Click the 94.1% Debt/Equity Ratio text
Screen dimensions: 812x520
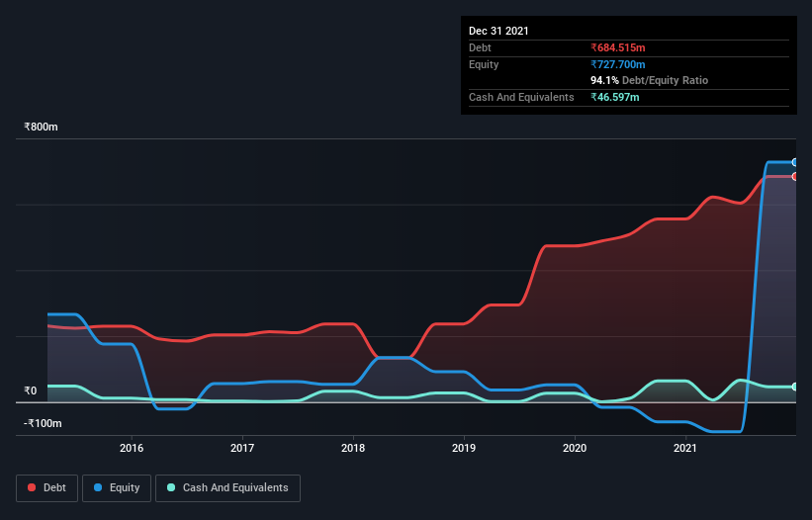point(650,80)
